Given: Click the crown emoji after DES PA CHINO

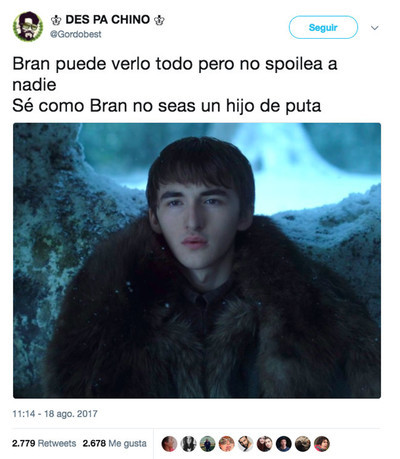Looking at the screenshot, I should point(159,20).
